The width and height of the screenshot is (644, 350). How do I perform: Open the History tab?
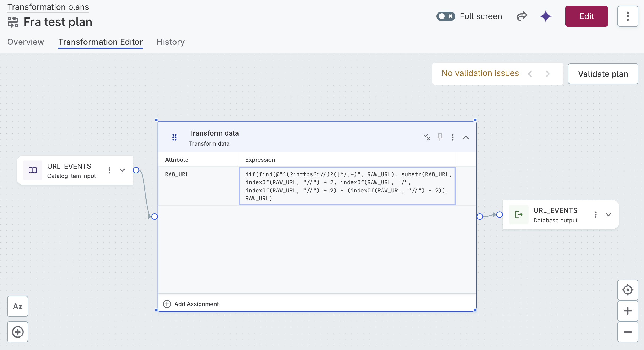pos(171,42)
